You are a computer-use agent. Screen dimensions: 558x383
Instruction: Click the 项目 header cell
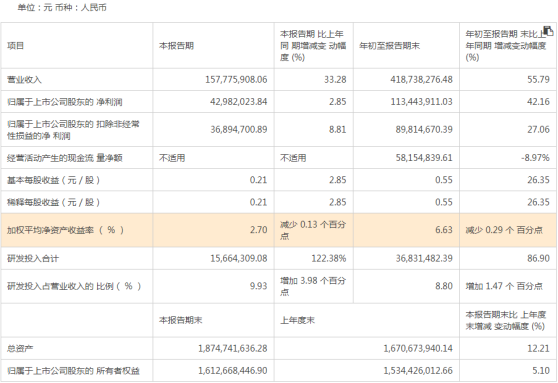(x=15, y=46)
